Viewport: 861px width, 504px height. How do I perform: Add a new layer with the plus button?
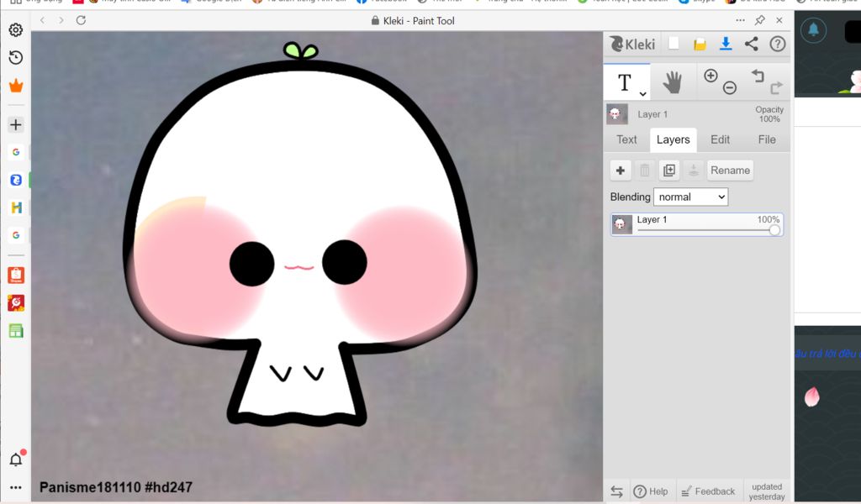click(x=621, y=171)
